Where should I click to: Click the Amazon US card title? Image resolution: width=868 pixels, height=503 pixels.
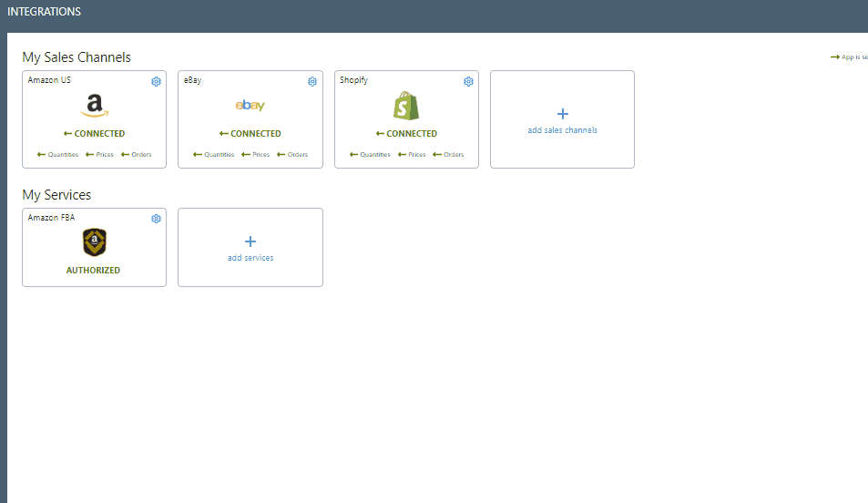[49, 80]
